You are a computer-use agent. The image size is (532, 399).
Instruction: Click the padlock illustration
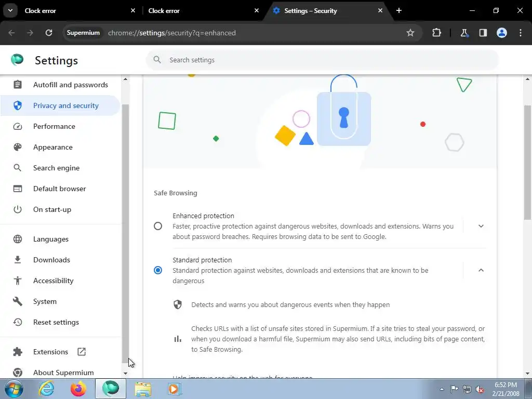(x=344, y=110)
